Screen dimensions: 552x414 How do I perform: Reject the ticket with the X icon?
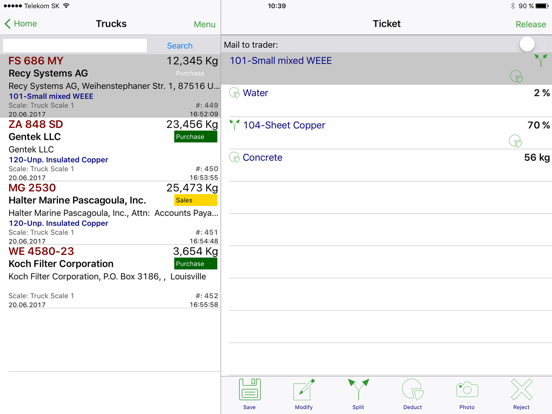coord(521,390)
